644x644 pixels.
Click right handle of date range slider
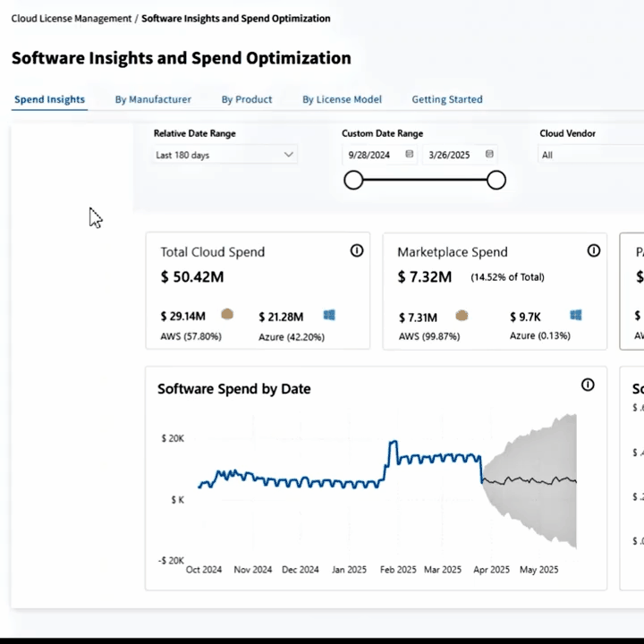(496, 181)
